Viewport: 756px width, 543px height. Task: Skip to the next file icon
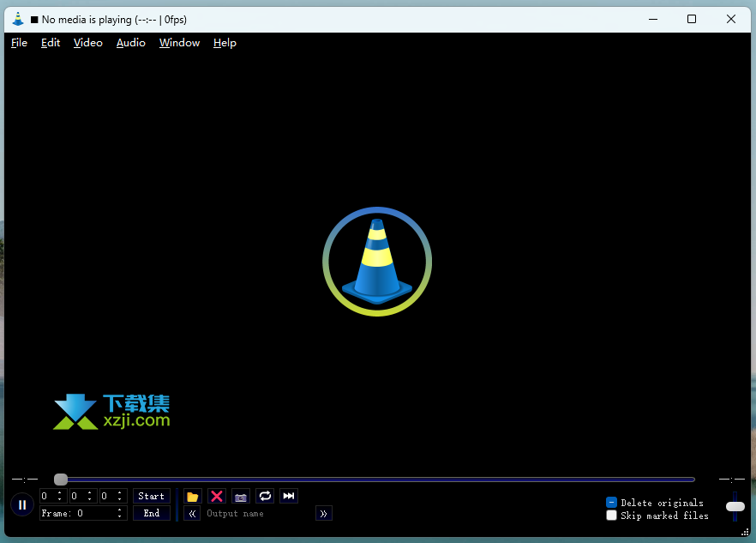(289, 496)
